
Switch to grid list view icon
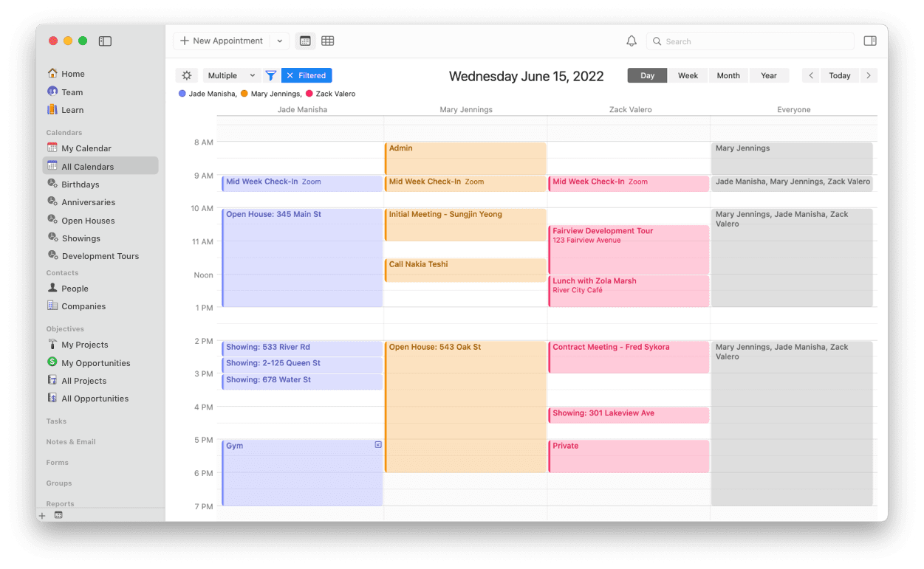(328, 41)
